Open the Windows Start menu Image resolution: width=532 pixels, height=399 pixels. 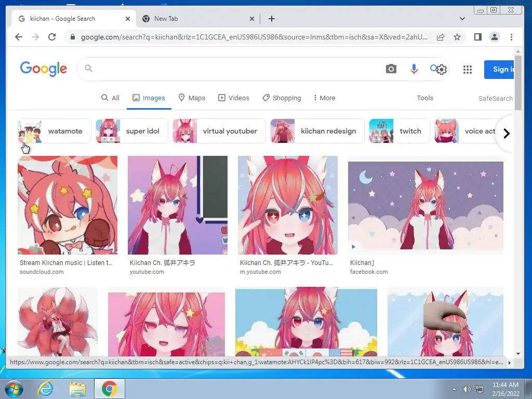pos(14,389)
